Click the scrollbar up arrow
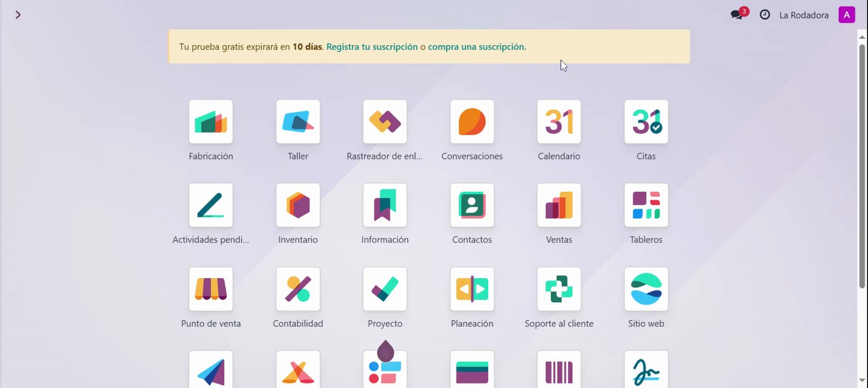This screenshot has height=388, width=868. coord(862,37)
